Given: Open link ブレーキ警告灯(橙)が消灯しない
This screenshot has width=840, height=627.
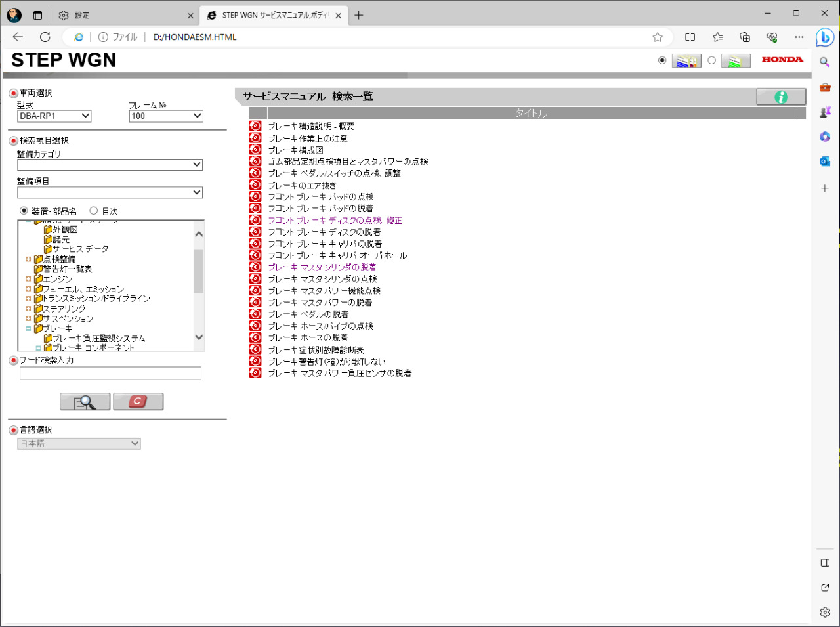Looking at the screenshot, I should click(x=327, y=362).
